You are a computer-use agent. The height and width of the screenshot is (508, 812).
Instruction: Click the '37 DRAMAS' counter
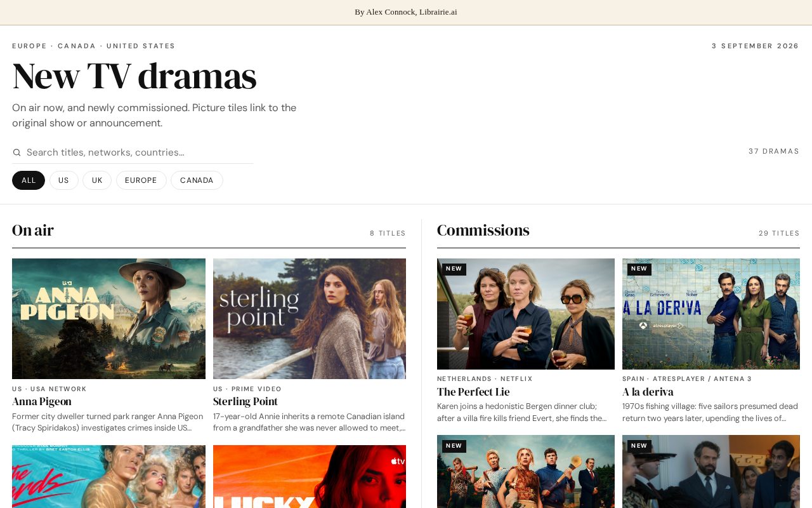tap(774, 151)
